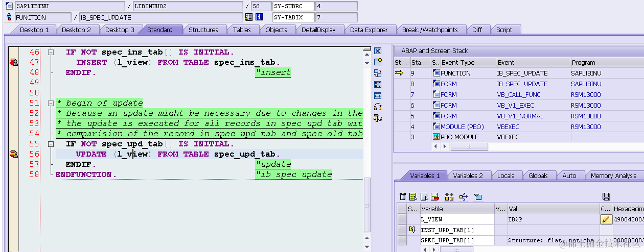
Task: Switch to the Objects tab
Action: click(x=276, y=30)
